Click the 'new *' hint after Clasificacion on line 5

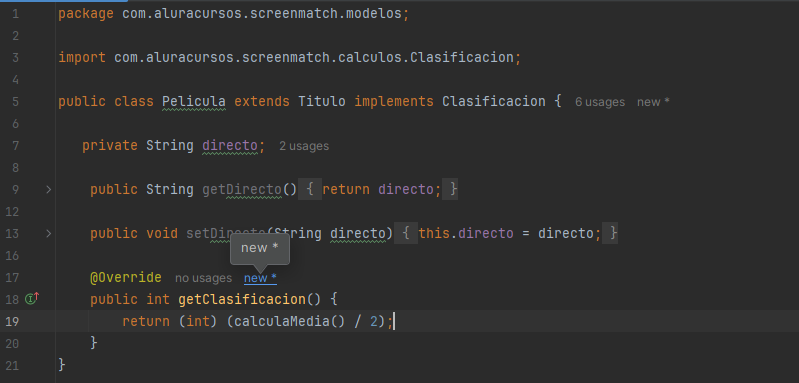tap(653, 102)
